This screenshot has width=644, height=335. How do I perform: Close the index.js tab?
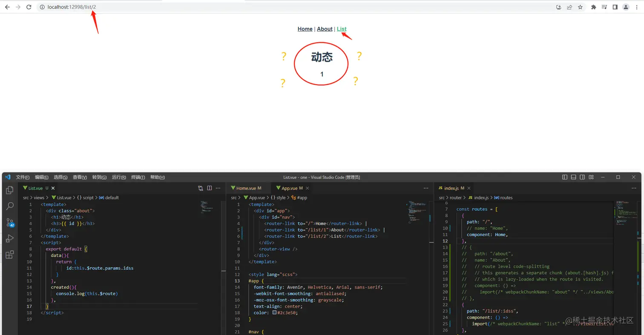469,188
